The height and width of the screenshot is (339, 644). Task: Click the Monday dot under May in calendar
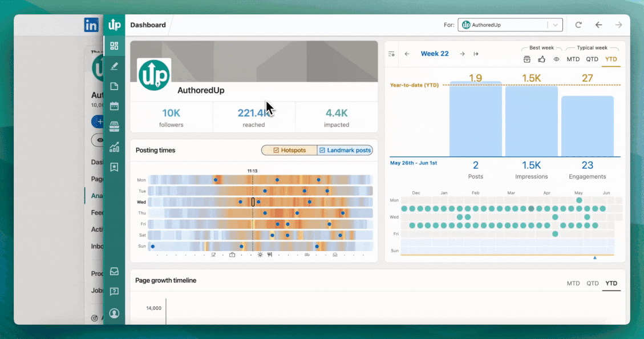click(579, 200)
